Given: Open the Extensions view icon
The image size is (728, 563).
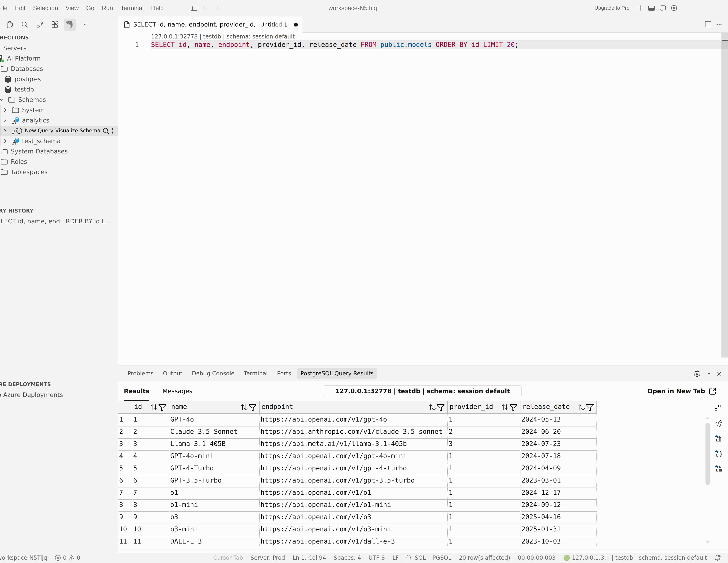Looking at the screenshot, I should 55,24.
